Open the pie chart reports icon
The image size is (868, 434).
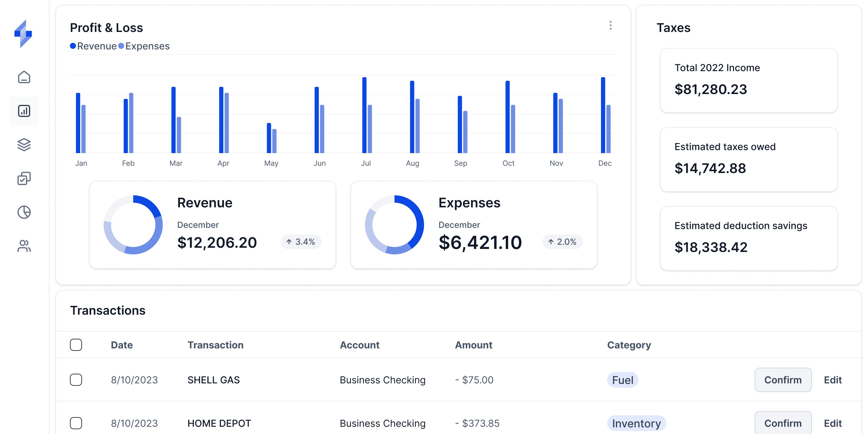pyautogui.click(x=24, y=212)
